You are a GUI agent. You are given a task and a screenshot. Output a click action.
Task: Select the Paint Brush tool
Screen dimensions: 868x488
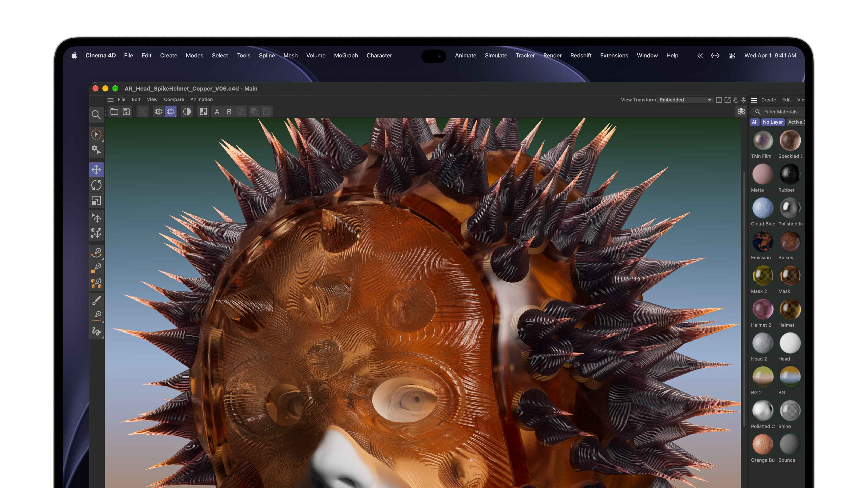96,300
